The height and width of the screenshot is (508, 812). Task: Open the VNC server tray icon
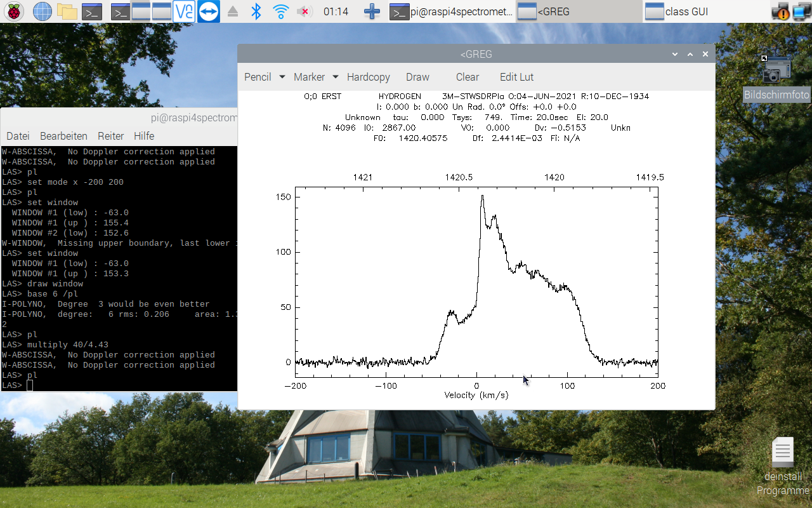coord(184,11)
